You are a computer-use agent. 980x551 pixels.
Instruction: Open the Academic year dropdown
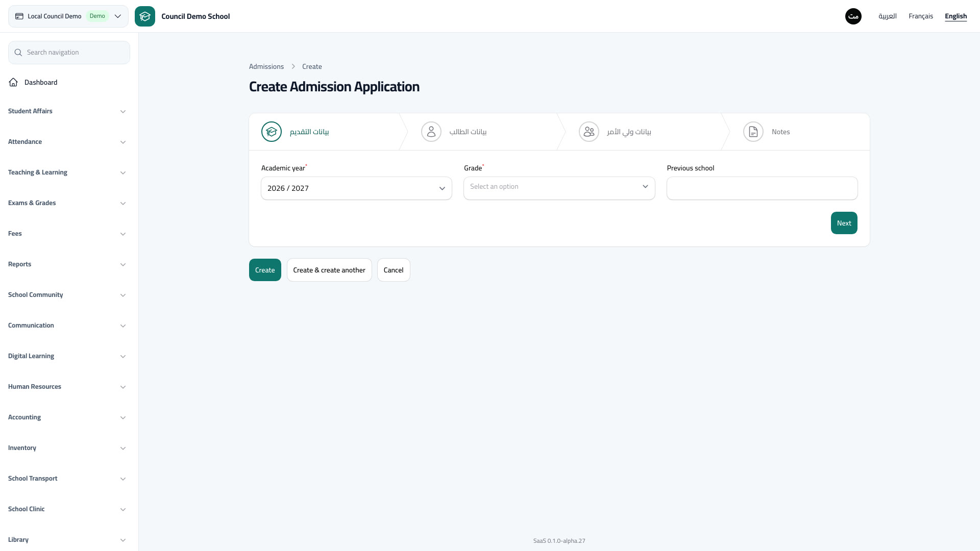(x=356, y=188)
